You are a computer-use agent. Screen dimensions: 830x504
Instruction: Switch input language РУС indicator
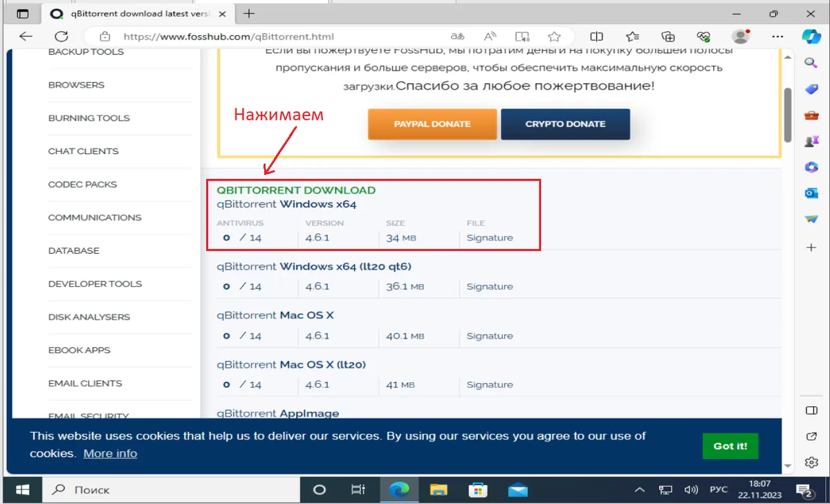tap(719, 489)
